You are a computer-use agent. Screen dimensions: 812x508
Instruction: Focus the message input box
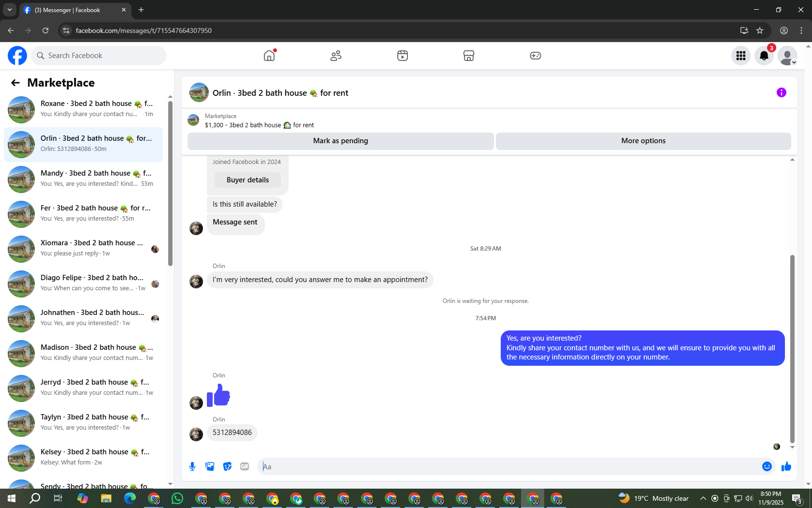[510, 466]
